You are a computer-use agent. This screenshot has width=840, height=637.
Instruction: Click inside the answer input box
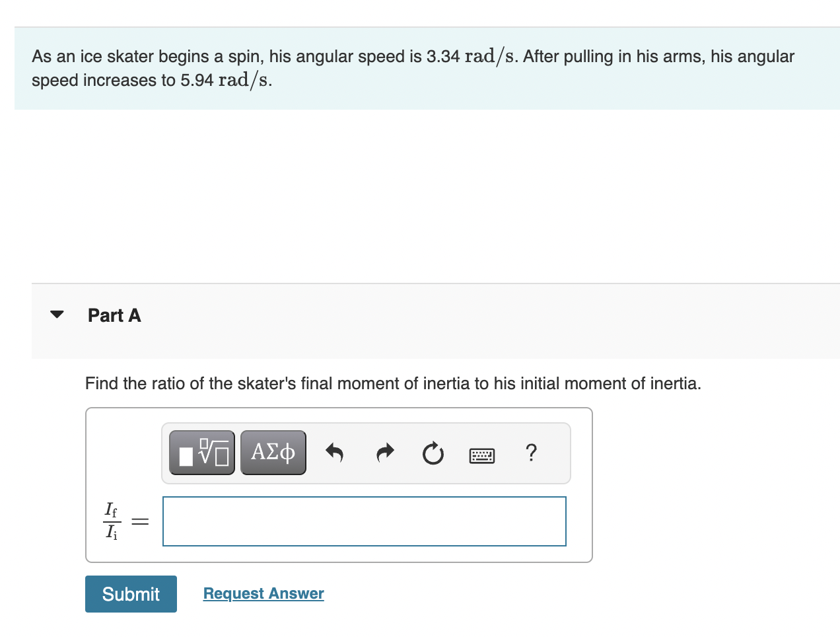click(x=364, y=521)
